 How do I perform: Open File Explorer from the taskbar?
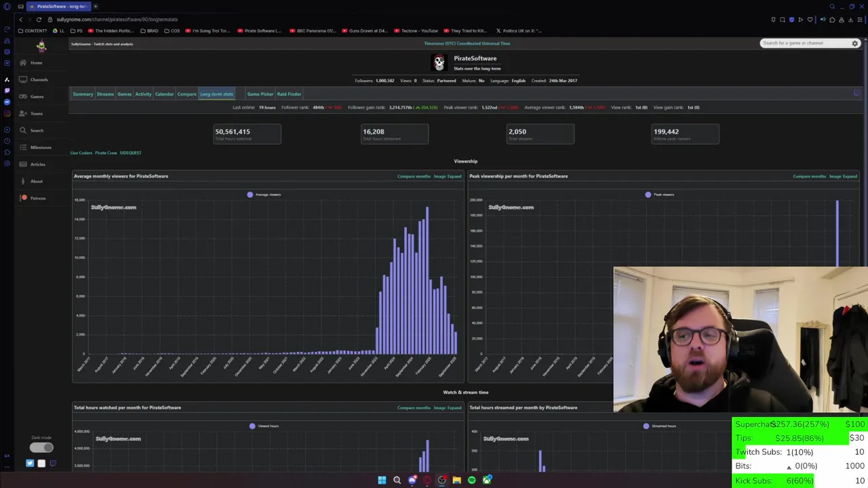[x=456, y=480]
